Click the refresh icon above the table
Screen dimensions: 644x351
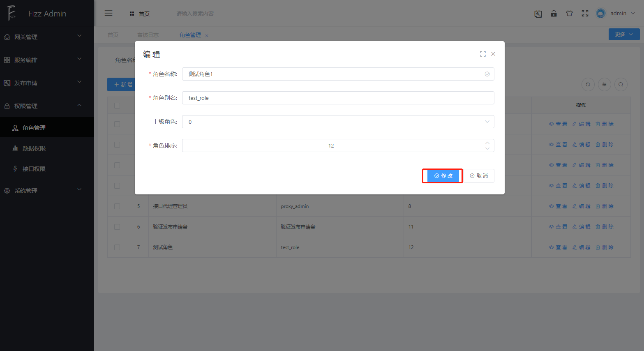coord(588,84)
